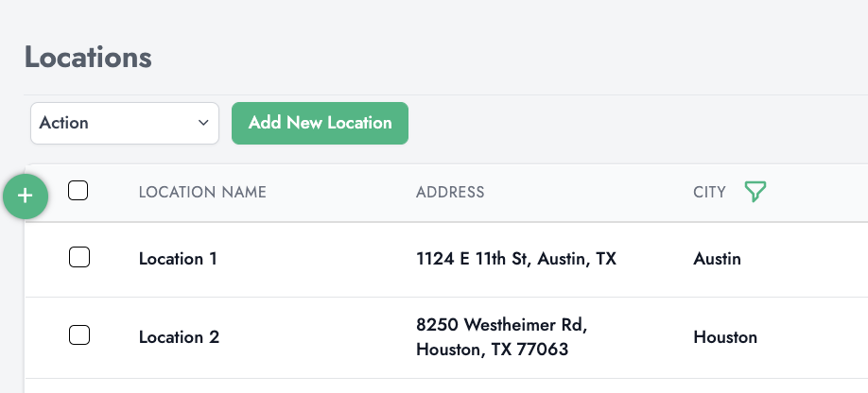Open the Location 1 name link
The height and width of the screenshot is (393, 868).
tap(178, 259)
